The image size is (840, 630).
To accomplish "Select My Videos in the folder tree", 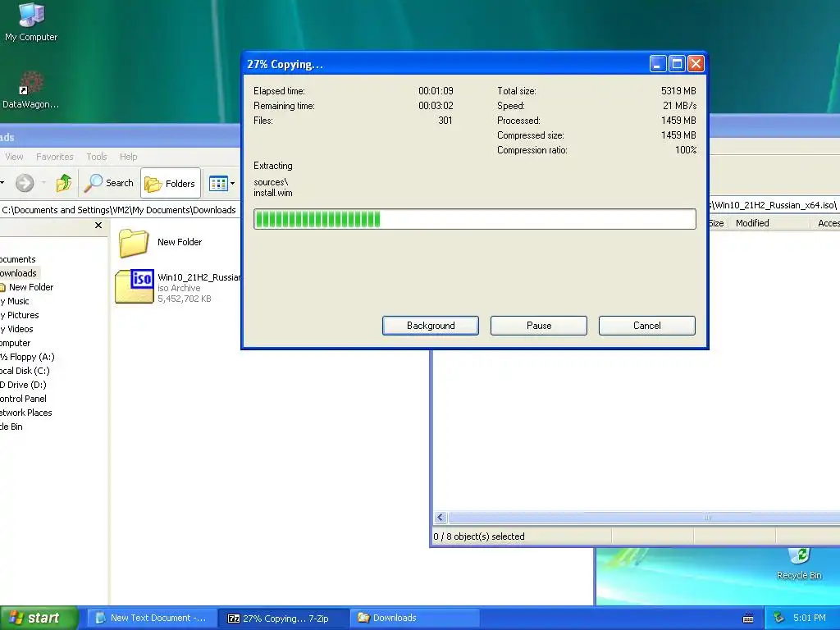I will 16,329.
